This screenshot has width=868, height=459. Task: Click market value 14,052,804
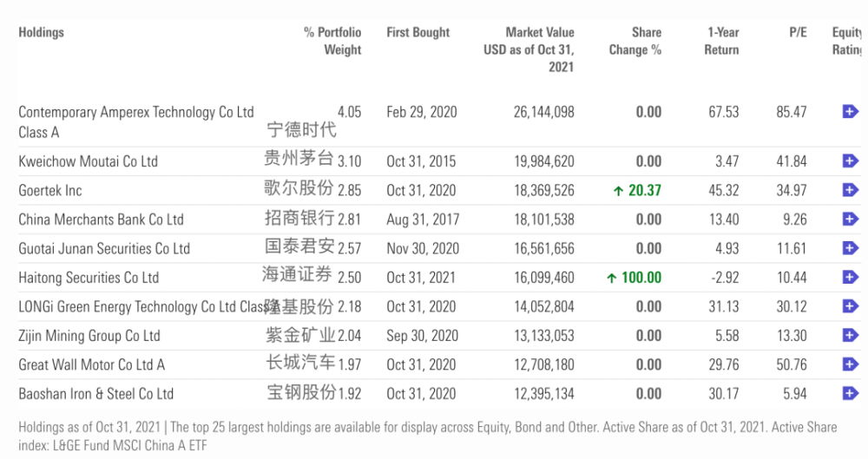click(543, 307)
